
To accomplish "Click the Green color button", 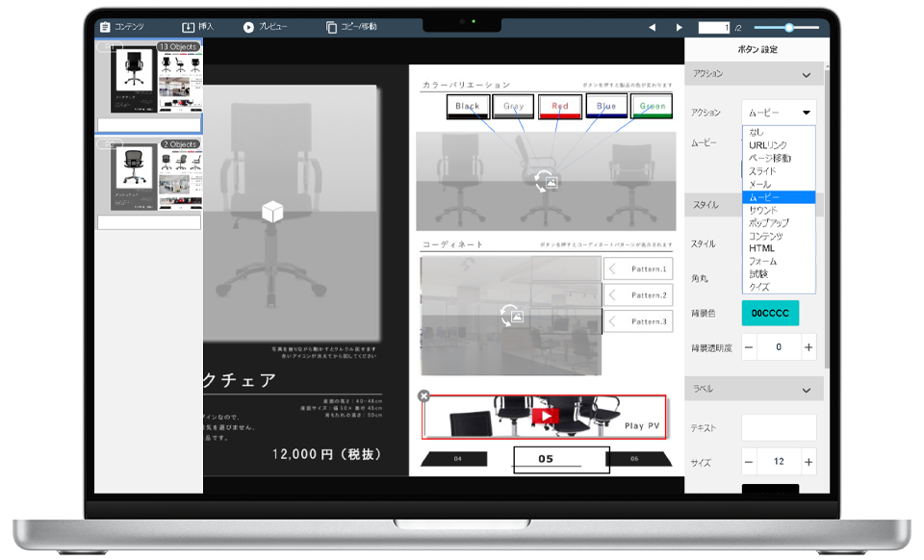I will (653, 107).
